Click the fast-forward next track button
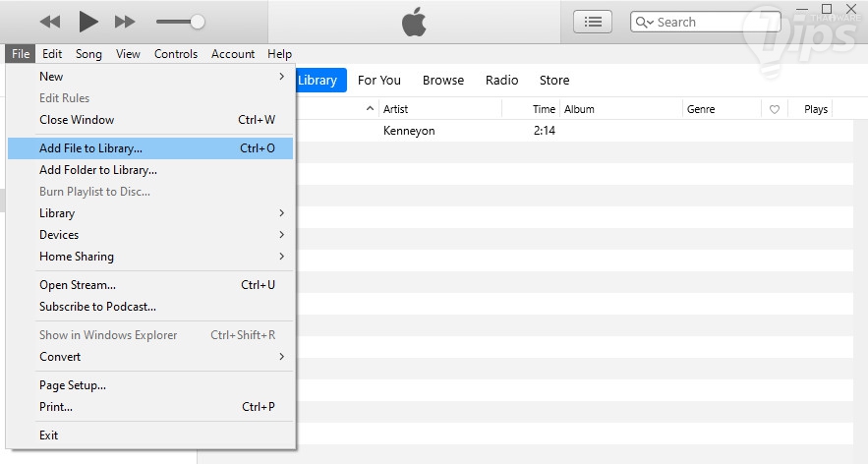 coord(125,23)
